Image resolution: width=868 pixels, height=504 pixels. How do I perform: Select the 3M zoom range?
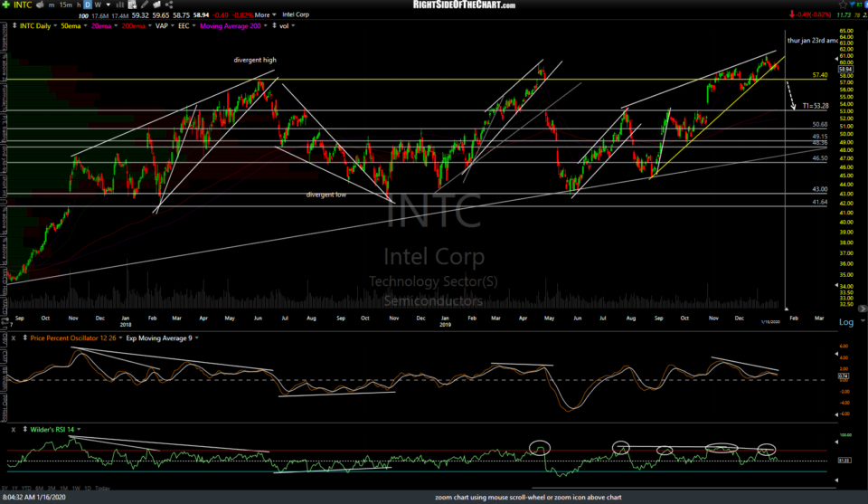[x=52, y=489]
